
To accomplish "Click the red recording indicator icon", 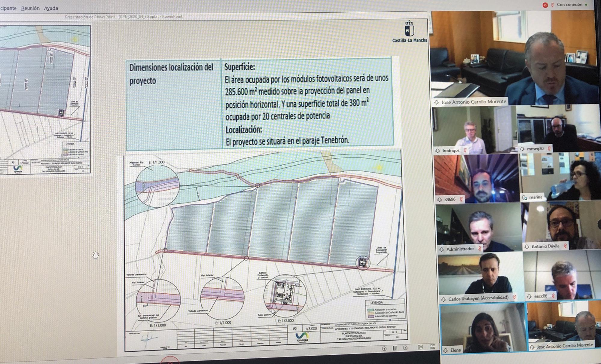I will [x=545, y=5].
